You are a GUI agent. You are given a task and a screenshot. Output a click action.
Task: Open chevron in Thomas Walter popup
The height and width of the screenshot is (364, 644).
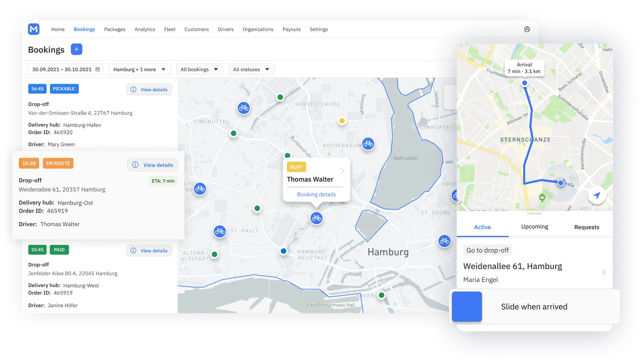tap(342, 171)
